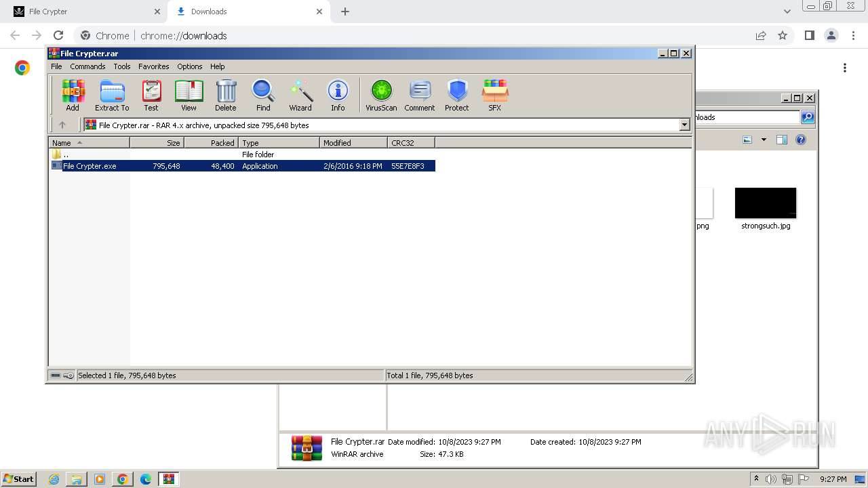
Task: Open the Commands menu
Action: (x=87, y=66)
